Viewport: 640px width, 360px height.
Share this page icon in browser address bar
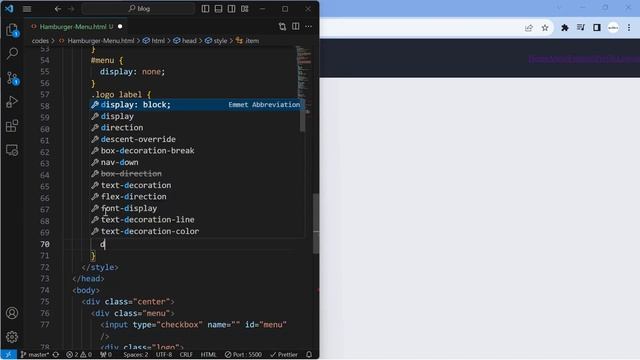pyautogui.click(x=529, y=28)
